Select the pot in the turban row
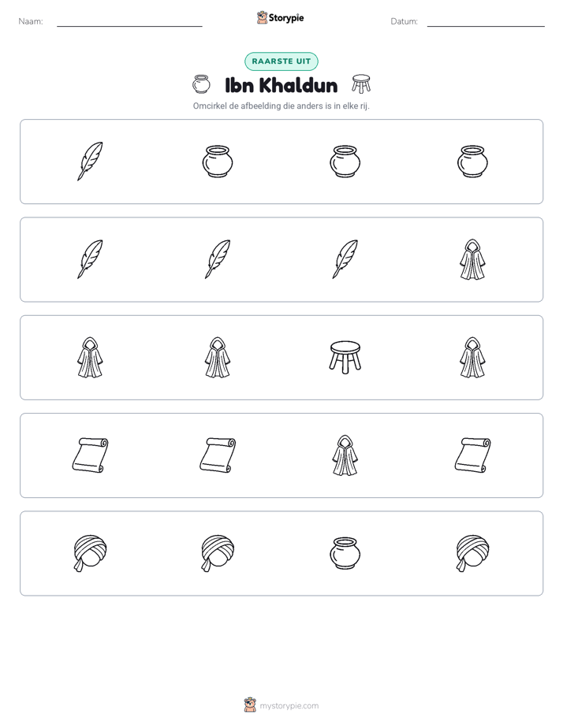The image size is (563, 728). [345, 553]
